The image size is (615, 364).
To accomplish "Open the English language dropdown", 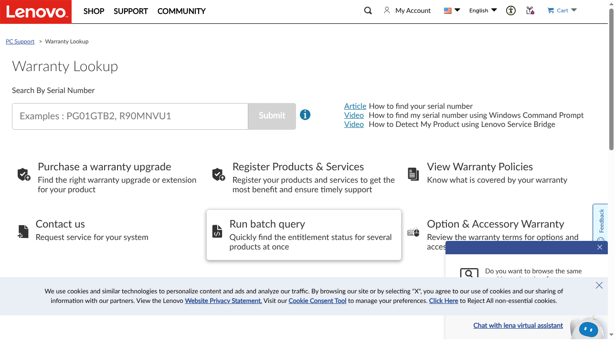I will (x=483, y=10).
